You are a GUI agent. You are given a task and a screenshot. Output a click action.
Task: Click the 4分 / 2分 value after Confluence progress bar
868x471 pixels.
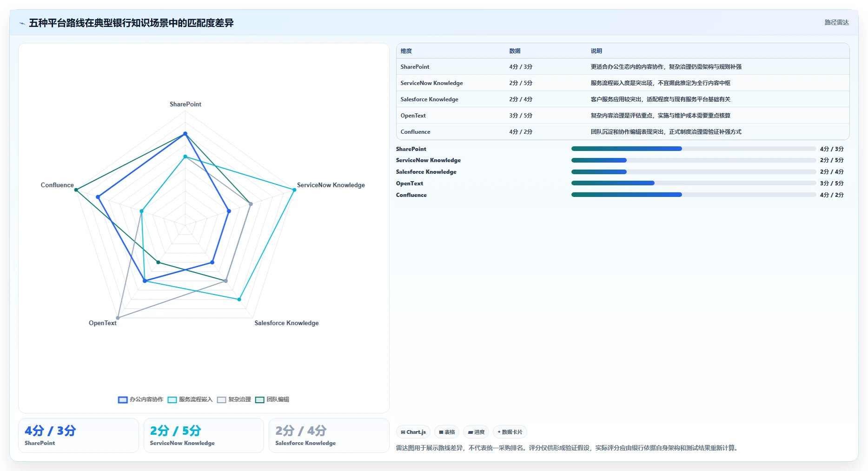point(832,195)
